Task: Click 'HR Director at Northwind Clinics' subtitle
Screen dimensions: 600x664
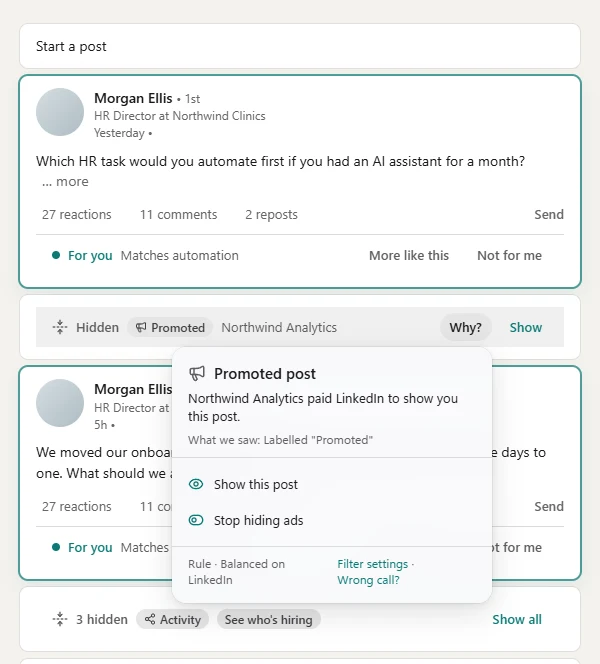Action: pyautogui.click(x=180, y=116)
